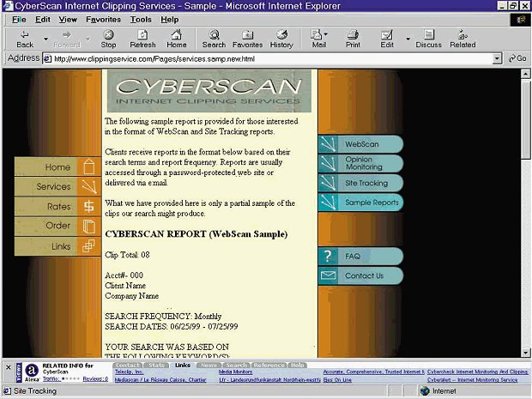Switch to the Links tab in Alexa bar

coord(182,365)
